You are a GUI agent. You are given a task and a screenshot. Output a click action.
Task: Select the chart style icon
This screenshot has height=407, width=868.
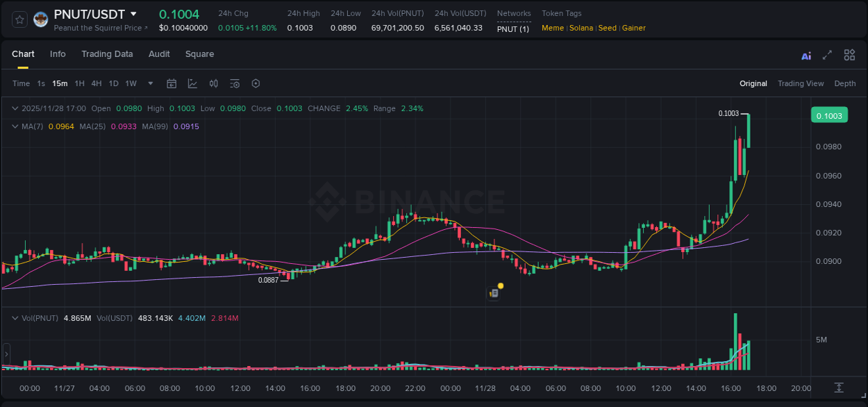[x=191, y=83]
